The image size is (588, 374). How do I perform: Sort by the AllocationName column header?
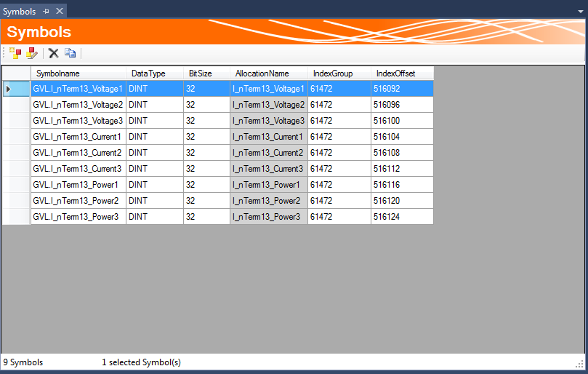tap(269, 73)
